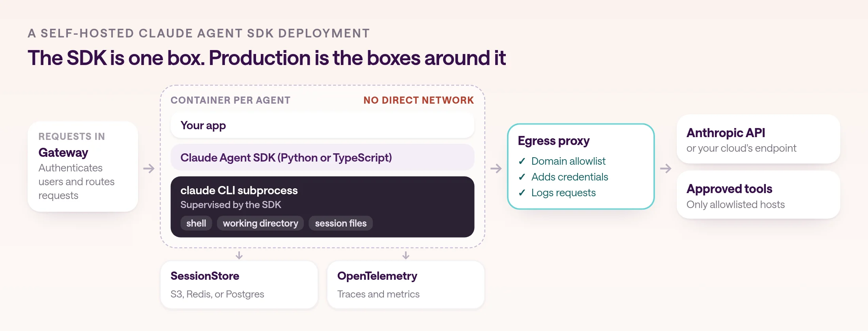Viewport: 868px width, 331px height.
Task: Click the checkmark beside 'Adds credentials'
Action: point(522,177)
